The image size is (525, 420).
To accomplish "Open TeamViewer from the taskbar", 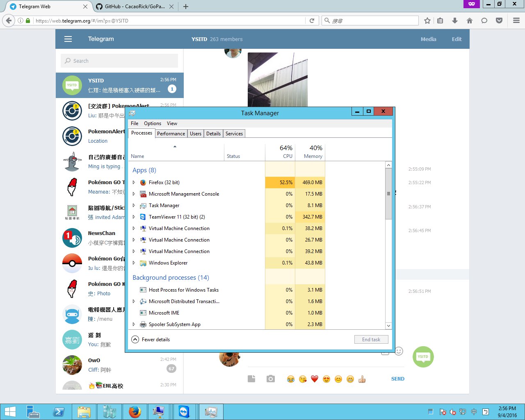I will [184, 412].
